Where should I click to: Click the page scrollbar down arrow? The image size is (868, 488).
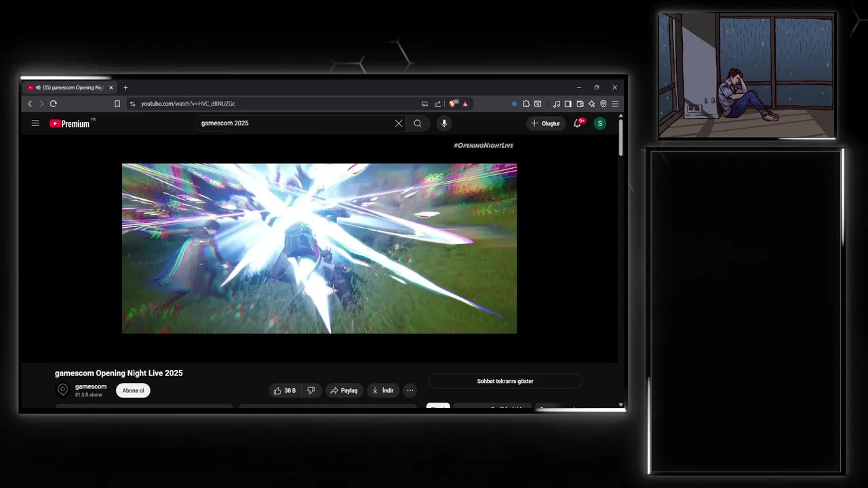620,405
